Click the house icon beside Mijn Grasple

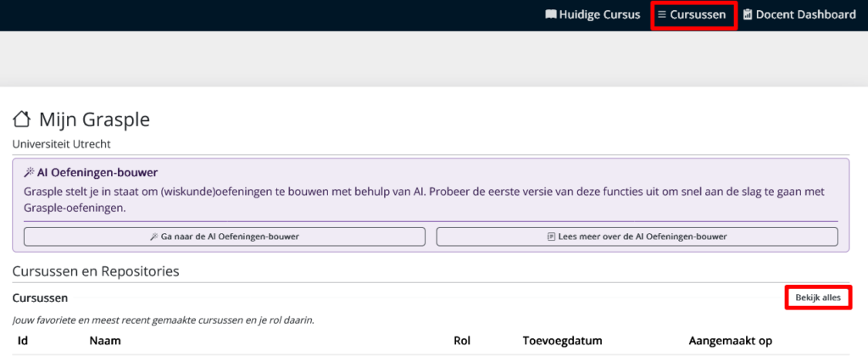tap(21, 119)
